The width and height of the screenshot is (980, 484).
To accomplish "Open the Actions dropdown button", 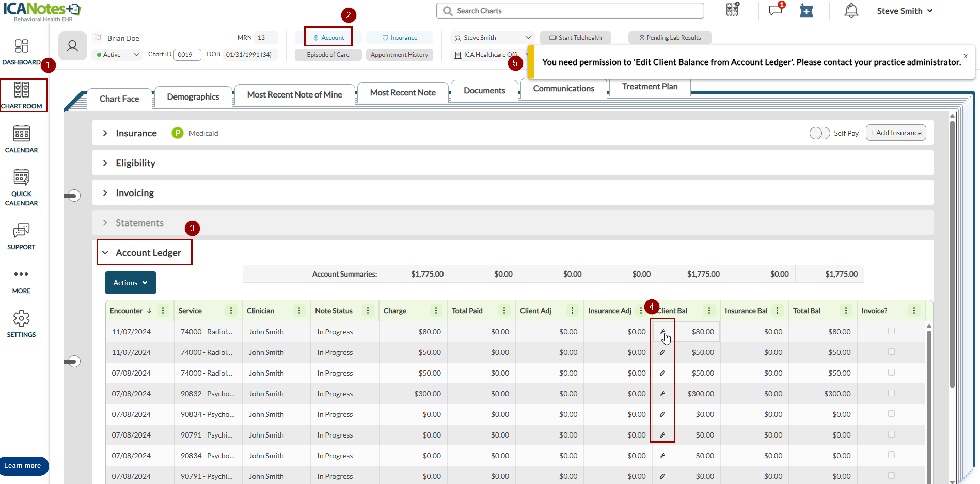I will [131, 283].
